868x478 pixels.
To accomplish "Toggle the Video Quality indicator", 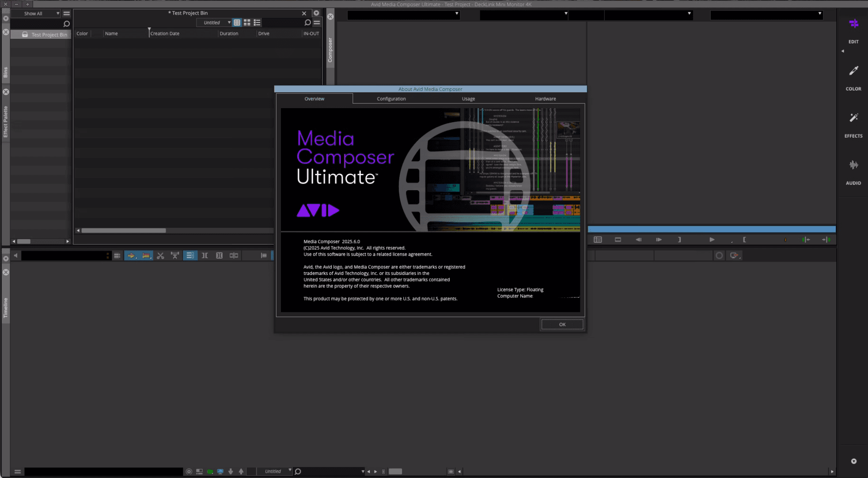I will [210, 471].
